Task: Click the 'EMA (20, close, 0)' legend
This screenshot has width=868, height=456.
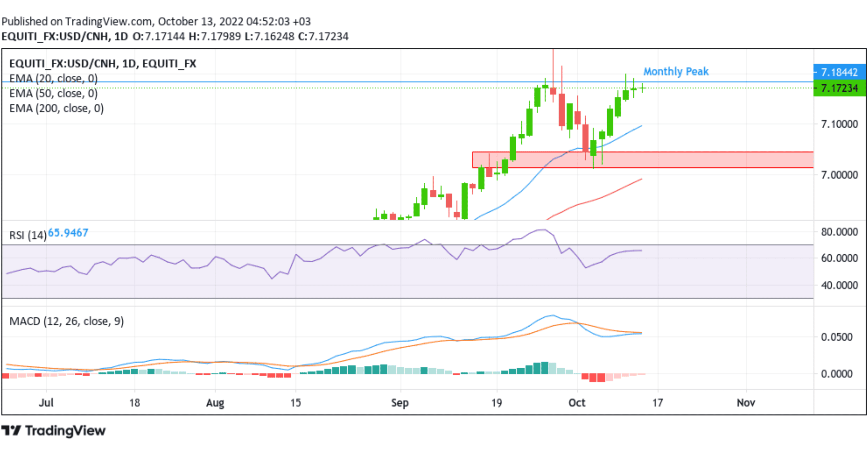Action: 54,78
